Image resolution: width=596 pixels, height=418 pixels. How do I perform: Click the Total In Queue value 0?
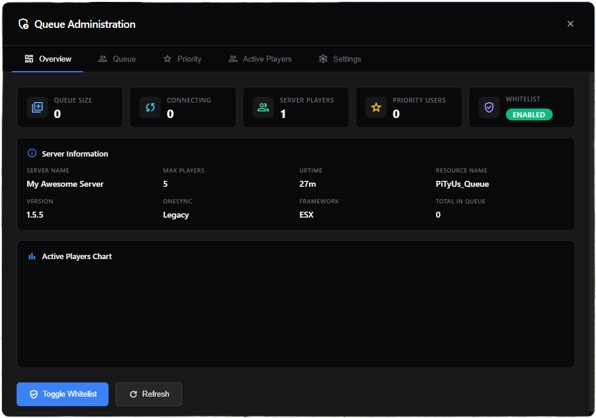point(438,215)
